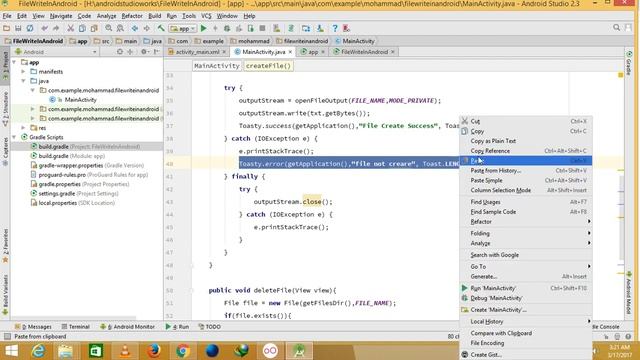Screen dimensions: 640x360
Task: Open VLC from the Windows taskbar
Action: point(125,351)
